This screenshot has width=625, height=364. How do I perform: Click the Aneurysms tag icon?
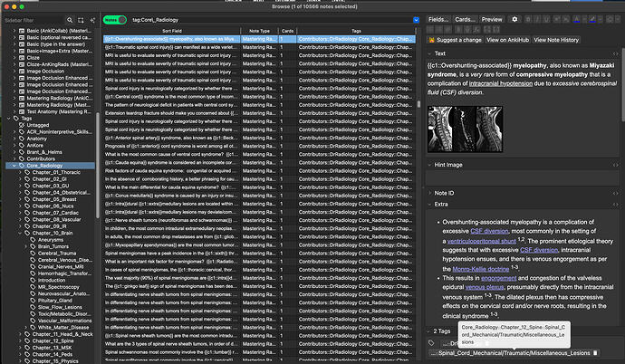[34, 240]
